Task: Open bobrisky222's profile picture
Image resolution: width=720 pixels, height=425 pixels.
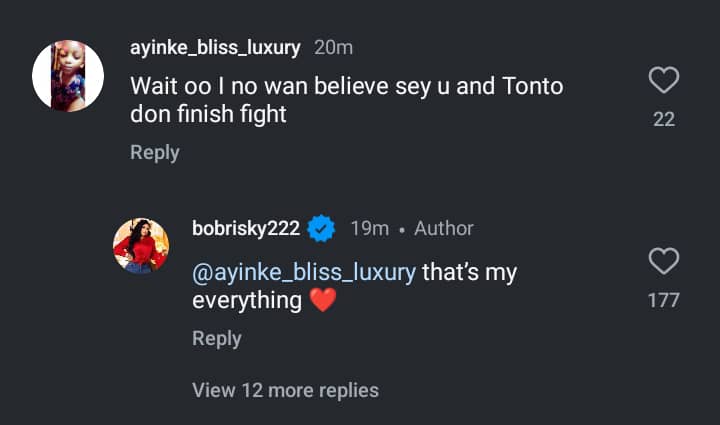Action: click(x=140, y=246)
